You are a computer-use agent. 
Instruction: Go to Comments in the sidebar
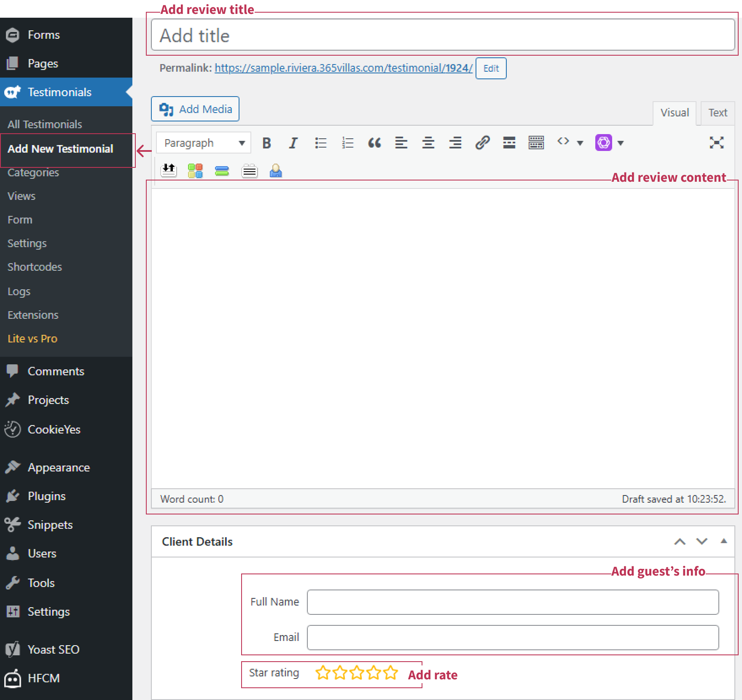(x=66, y=371)
